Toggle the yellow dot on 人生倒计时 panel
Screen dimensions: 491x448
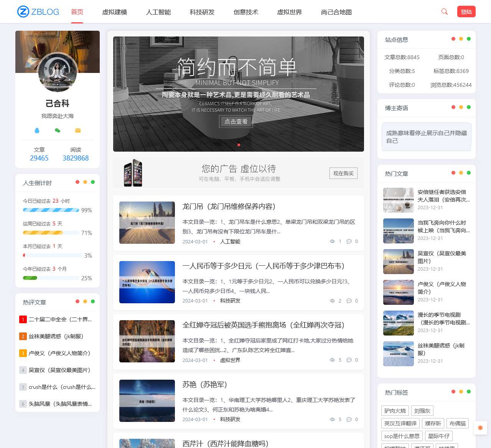86,182
